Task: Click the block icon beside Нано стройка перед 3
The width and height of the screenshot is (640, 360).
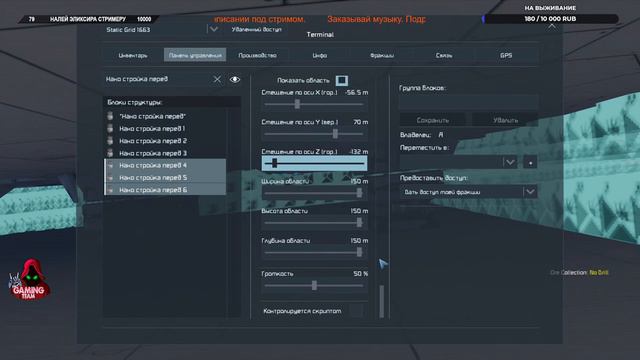Action: coord(110,153)
